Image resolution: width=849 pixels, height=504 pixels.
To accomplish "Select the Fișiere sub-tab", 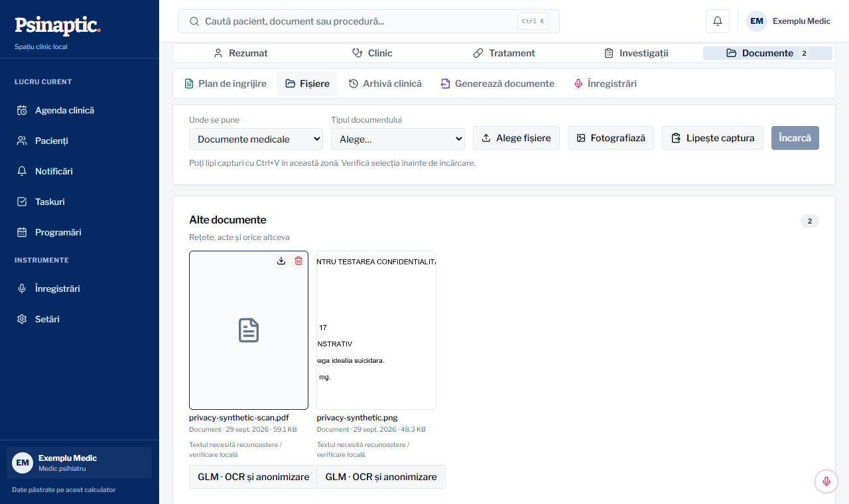I will (x=307, y=84).
